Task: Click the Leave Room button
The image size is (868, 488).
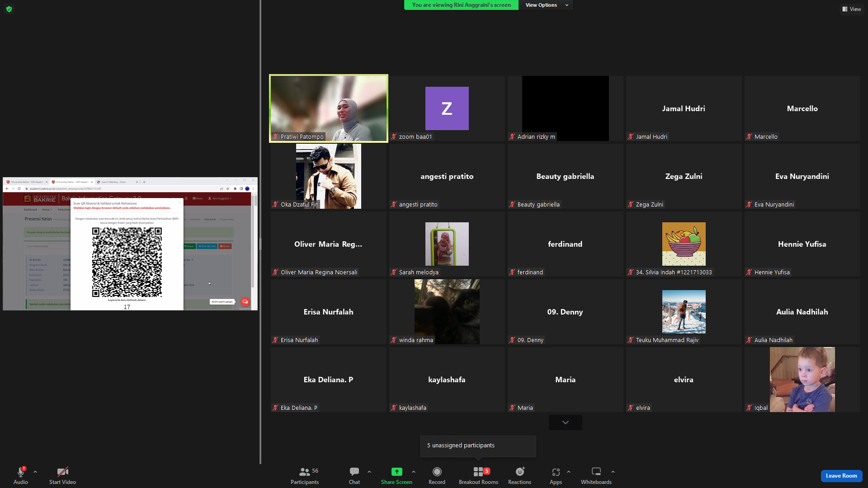Action: pos(841,476)
